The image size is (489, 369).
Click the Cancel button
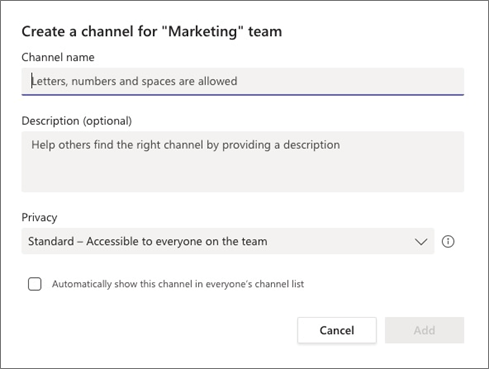[337, 330]
